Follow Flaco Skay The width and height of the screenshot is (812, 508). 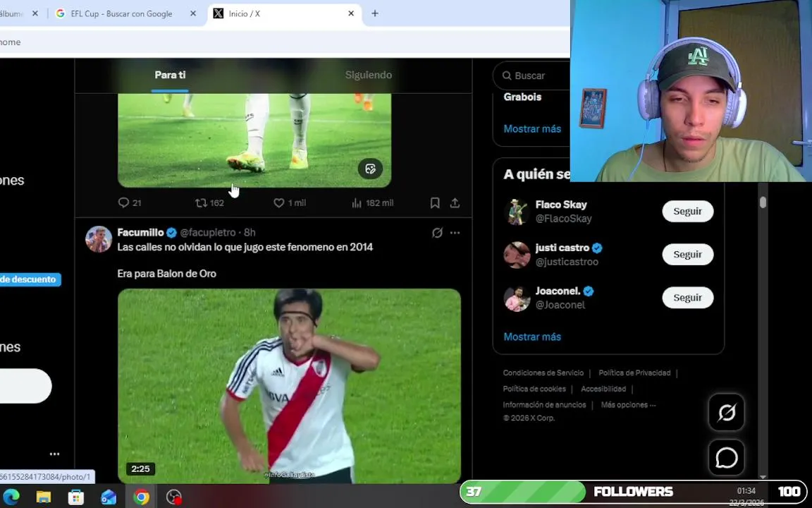687,212
